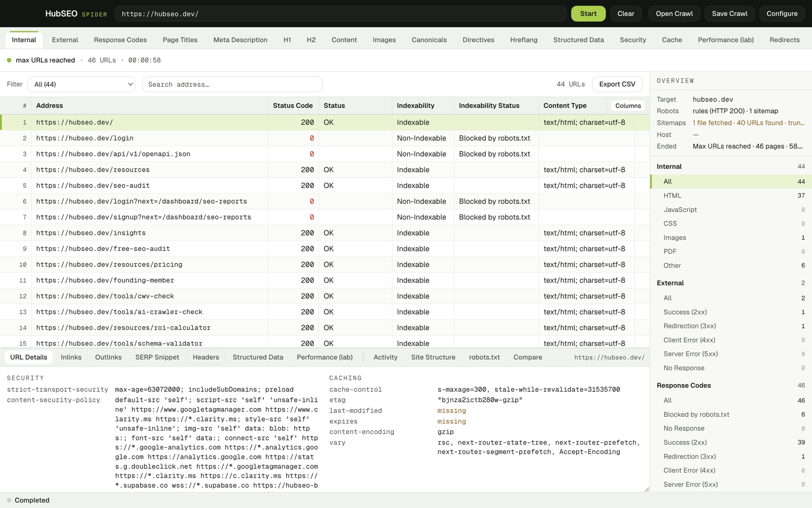Click the Search address field
812x508 pixels.
(x=232, y=84)
